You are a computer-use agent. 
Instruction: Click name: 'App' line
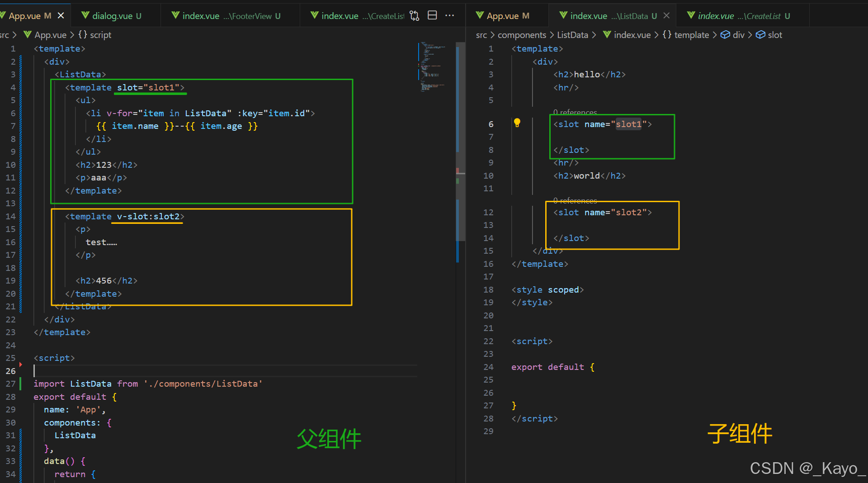75,409
